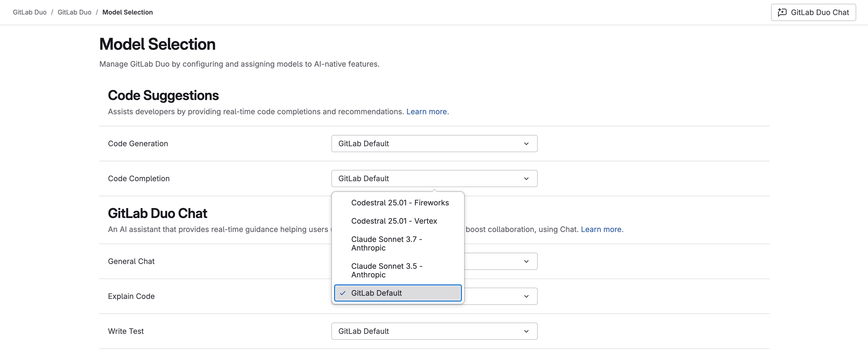The image size is (868, 350).
Task: Choose Codestral 25.01 - Fireworks from the list
Action: click(x=400, y=203)
